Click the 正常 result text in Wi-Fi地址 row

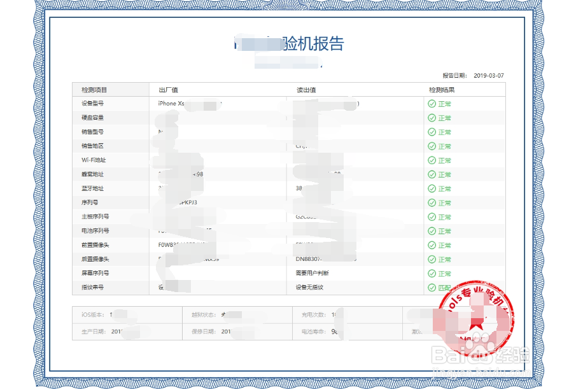pyautogui.click(x=444, y=160)
